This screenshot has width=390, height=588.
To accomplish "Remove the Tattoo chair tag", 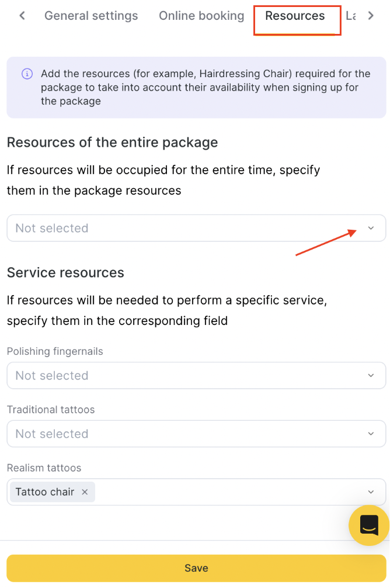I will click(85, 492).
